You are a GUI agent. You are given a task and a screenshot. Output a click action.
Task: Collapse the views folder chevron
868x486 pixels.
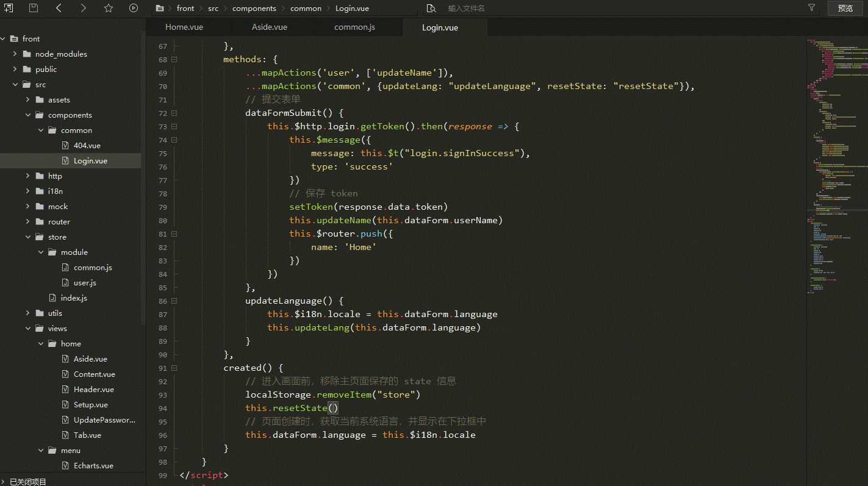[x=27, y=328]
